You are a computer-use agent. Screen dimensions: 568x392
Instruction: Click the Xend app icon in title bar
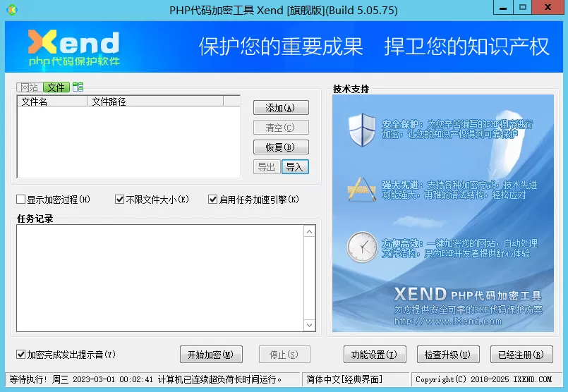[x=12, y=10]
